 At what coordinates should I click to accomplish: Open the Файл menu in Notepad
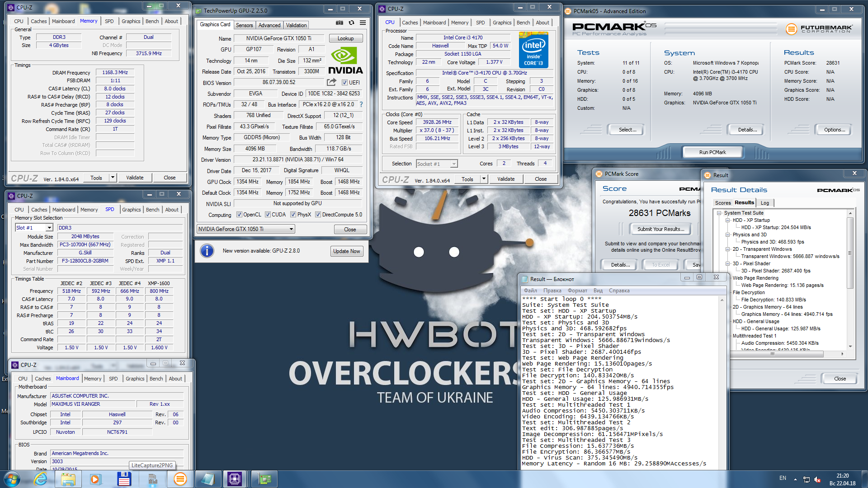pyautogui.click(x=530, y=291)
